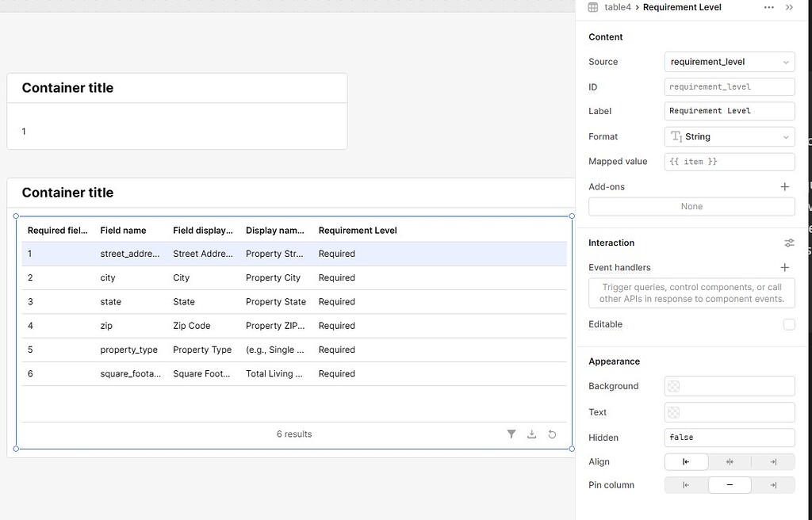
Task: Click the 6 results label in the footer
Action: coord(294,434)
